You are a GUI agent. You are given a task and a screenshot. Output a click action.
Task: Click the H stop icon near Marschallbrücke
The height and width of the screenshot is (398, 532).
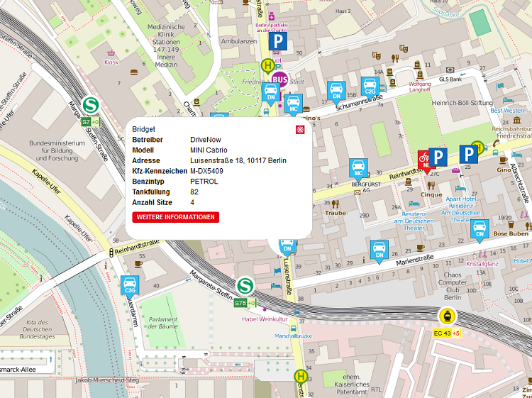coord(301,377)
